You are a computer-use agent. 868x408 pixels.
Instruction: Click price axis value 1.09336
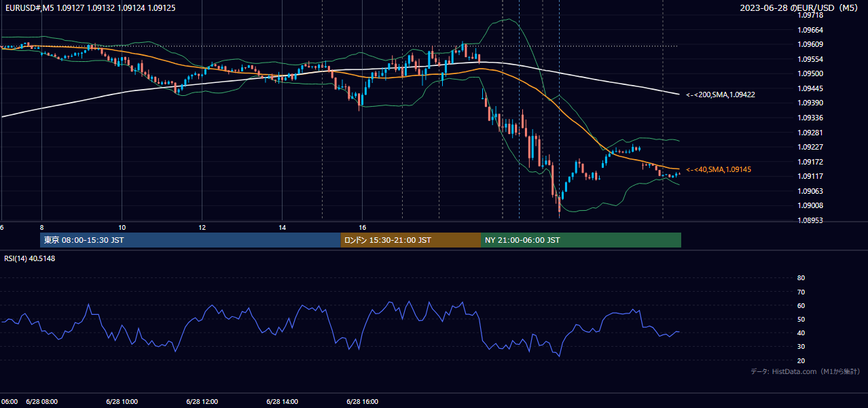[810, 118]
